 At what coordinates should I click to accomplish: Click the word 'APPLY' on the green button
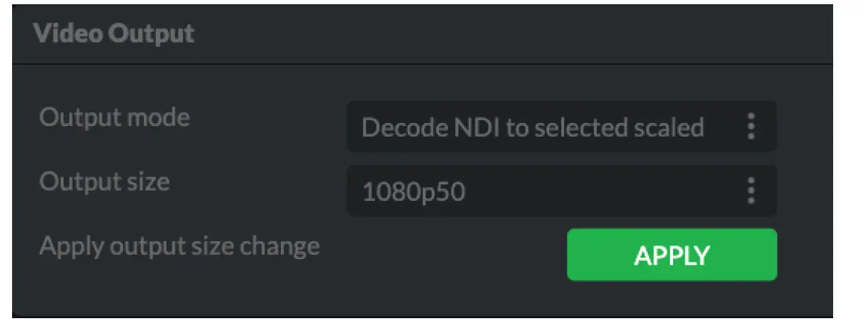[x=672, y=255]
